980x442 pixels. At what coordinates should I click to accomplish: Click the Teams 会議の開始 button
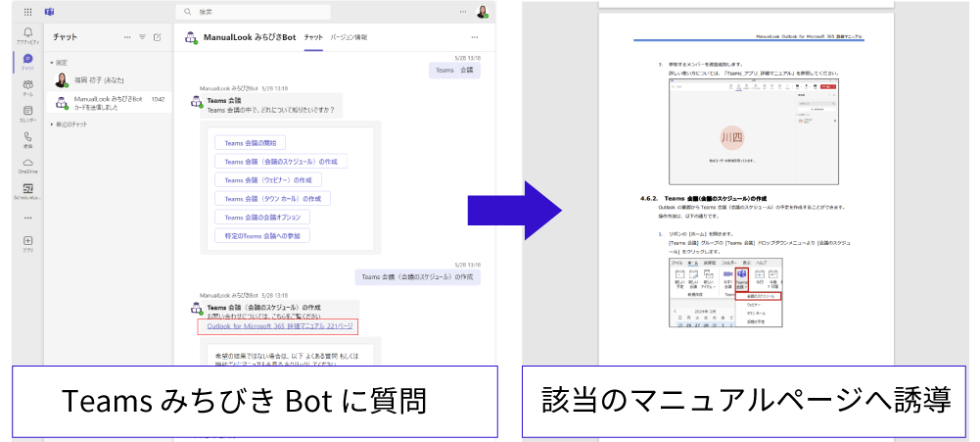coord(251,143)
